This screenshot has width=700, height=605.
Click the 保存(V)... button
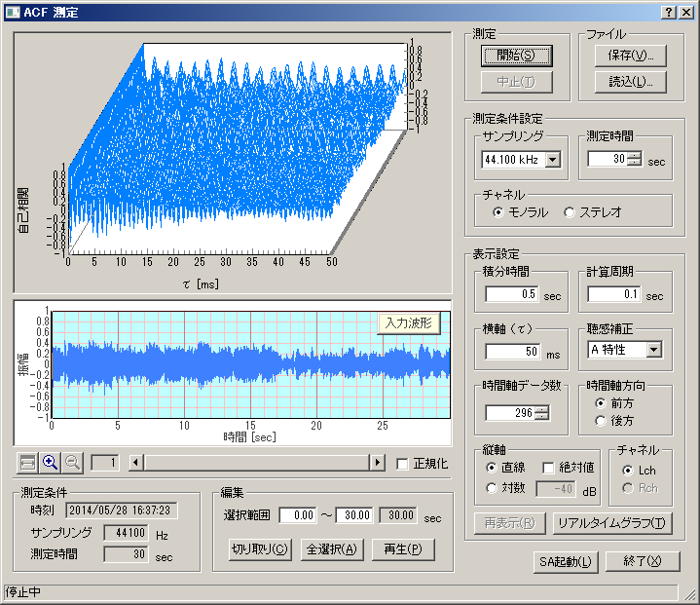pyautogui.click(x=630, y=56)
